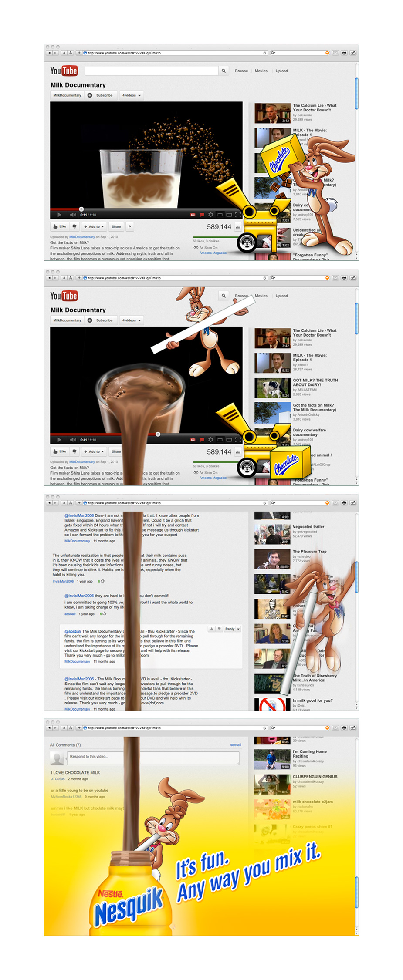Expand the 4 videos dropdown in the 0:11 window
This screenshot has width=403, height=980.
point(132,95)
